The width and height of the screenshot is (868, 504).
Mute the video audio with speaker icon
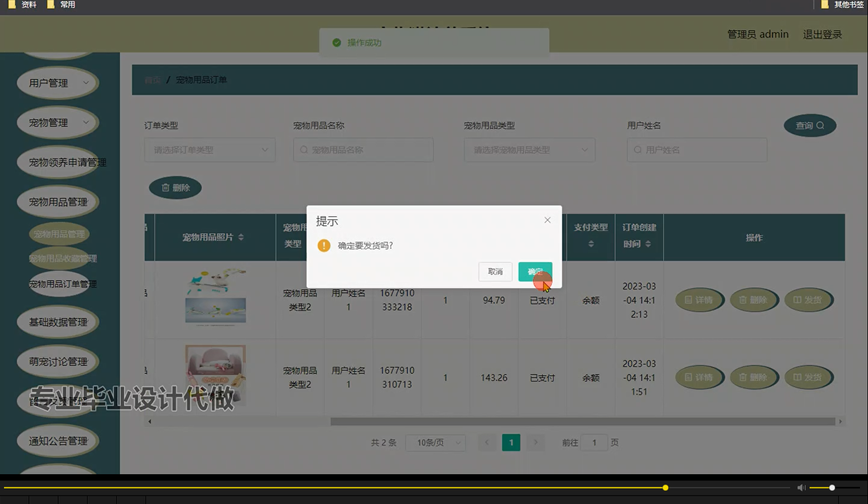tap(801, 487)
